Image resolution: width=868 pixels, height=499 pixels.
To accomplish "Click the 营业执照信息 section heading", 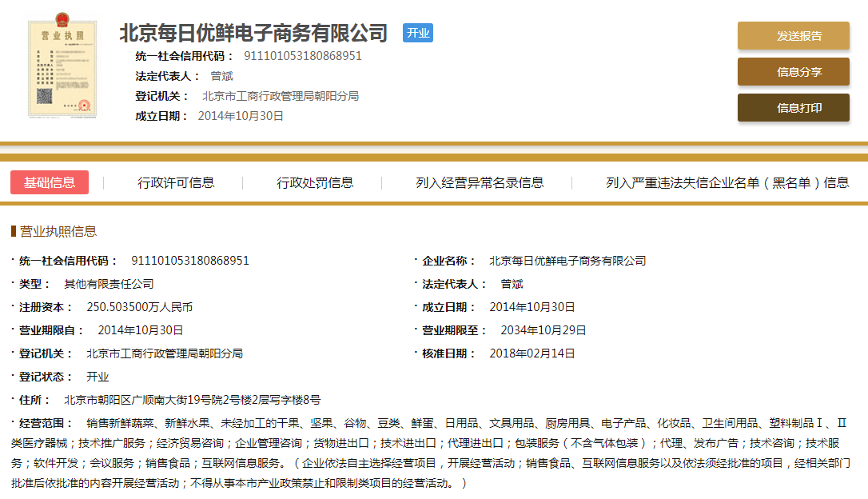I will point(58,231).
